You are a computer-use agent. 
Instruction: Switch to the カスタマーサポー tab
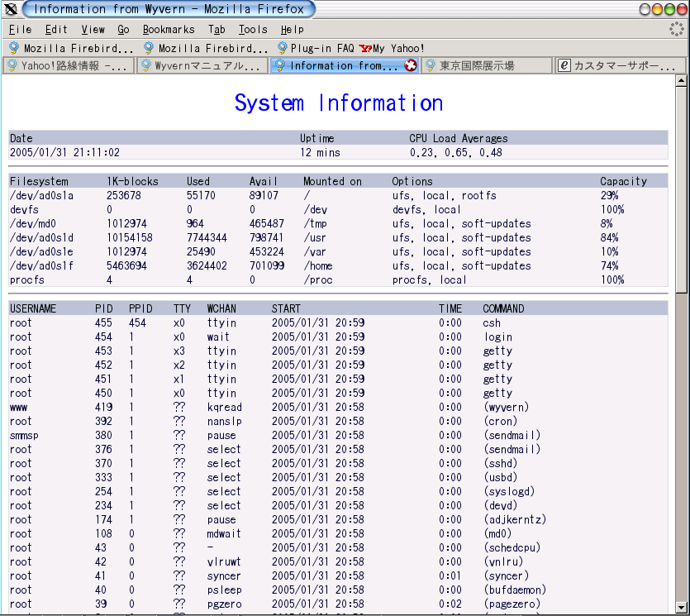(621, 65)
